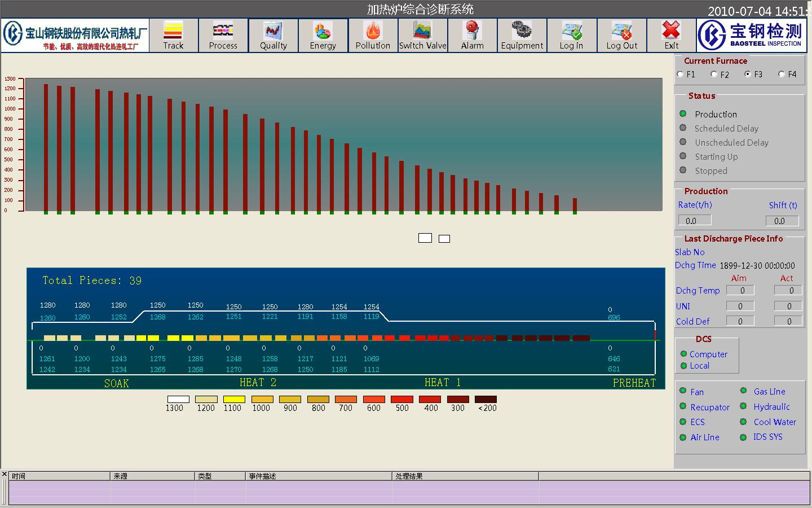Click the Production status indicator
Image resolution: width=812 pixels, height=508 pixels.
click(x=683, y=113)
